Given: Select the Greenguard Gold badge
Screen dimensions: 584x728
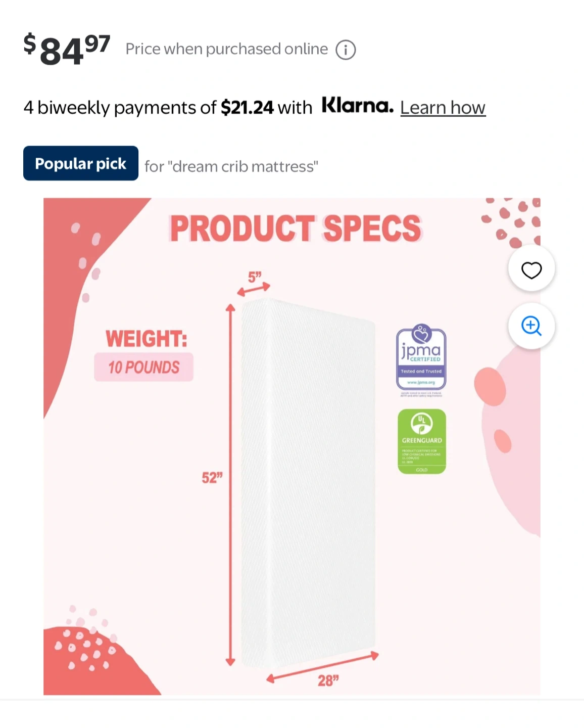Looking at the screenshot, I should (422, 441).
